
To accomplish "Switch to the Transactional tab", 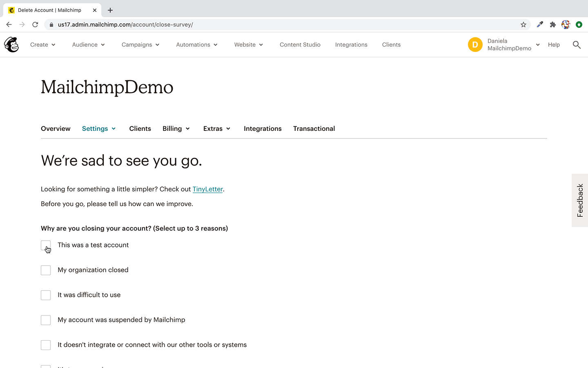I will pos(314,128).
